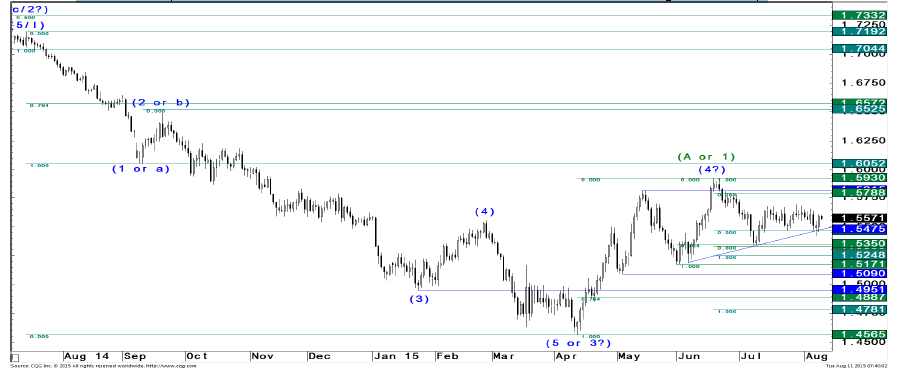Select the '(2 or b)' wave annotation
Viewport: 898px width, 374px height.
tap(160, 103)
